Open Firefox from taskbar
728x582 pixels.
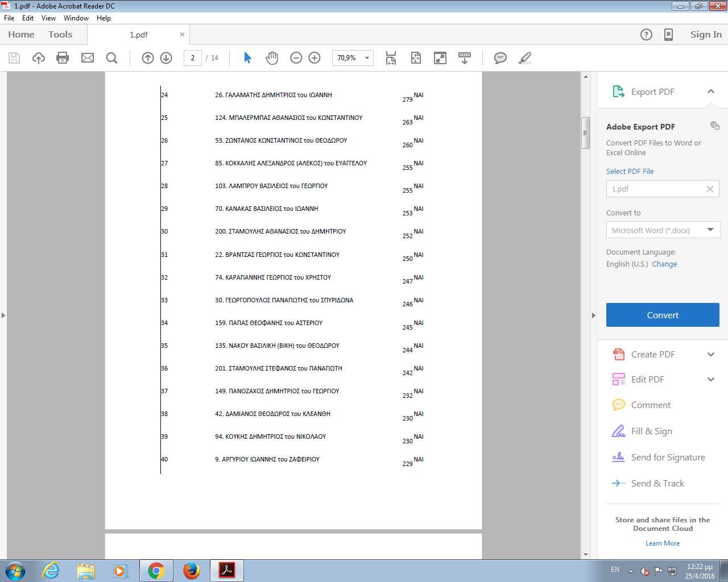191,571
